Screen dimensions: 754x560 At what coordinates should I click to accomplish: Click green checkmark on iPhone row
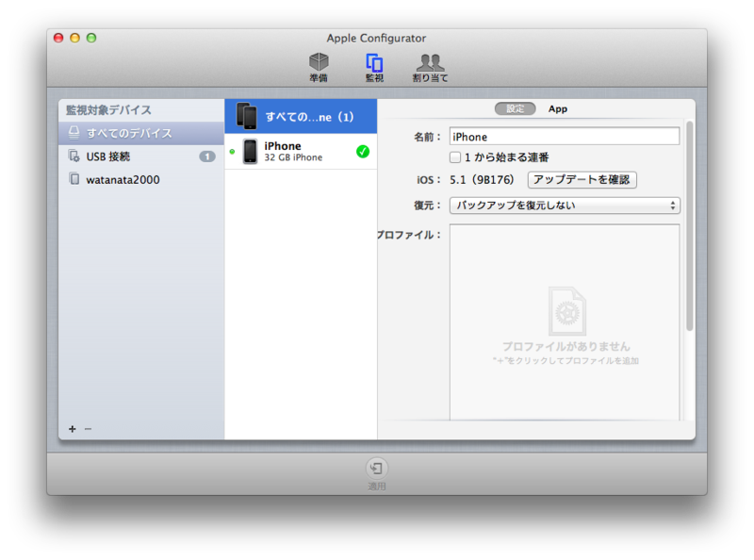pos(363,152)
